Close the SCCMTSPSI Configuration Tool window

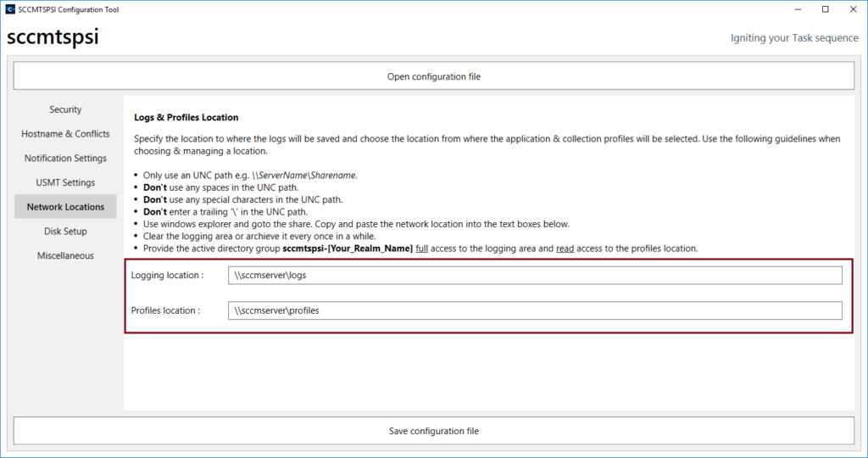pos(852,9)
